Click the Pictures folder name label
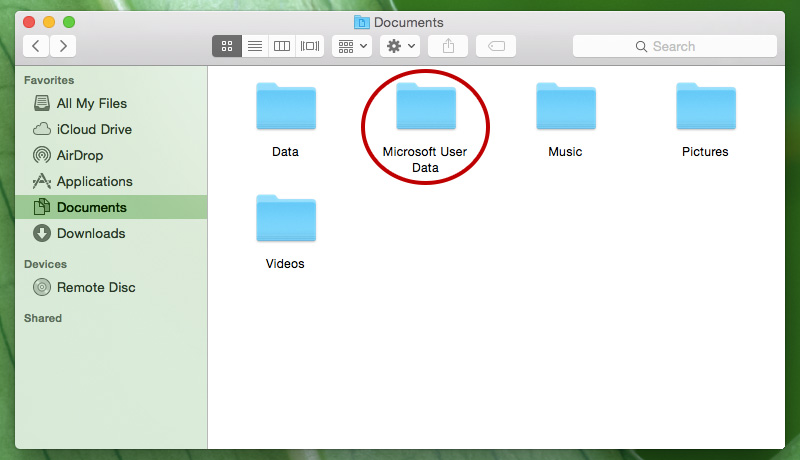Screen dimensions: 800x460 (x=705, y=151)
